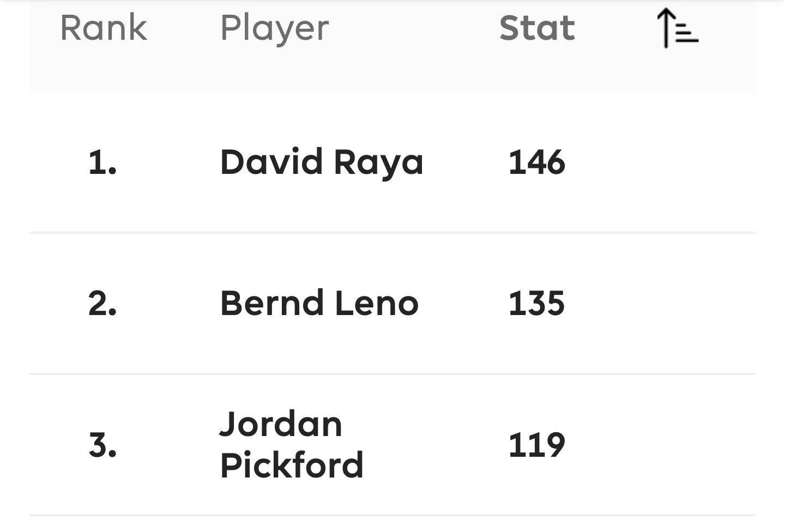785x532 pixels.
Task: Click the Player column header
Action: (274, 28)
